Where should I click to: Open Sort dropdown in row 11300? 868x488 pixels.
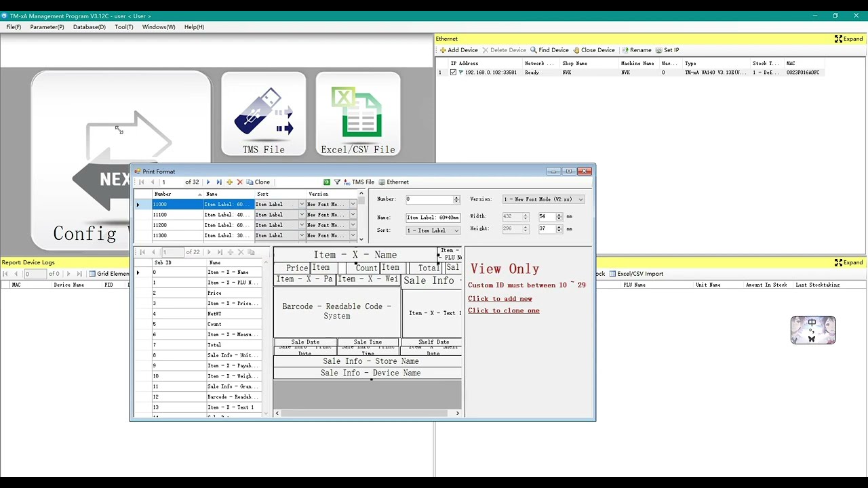pos(302,236)
